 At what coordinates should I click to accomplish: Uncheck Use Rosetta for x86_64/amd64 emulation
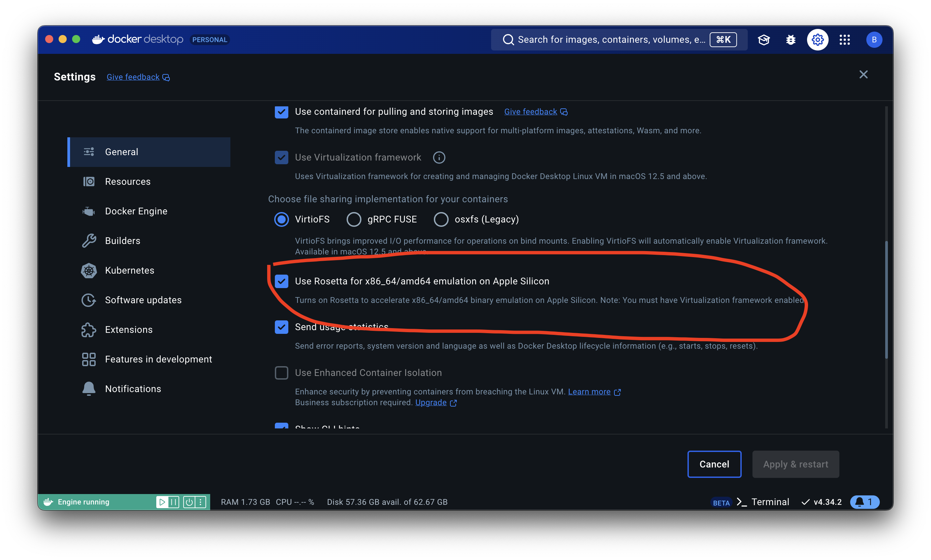[281, 281]
